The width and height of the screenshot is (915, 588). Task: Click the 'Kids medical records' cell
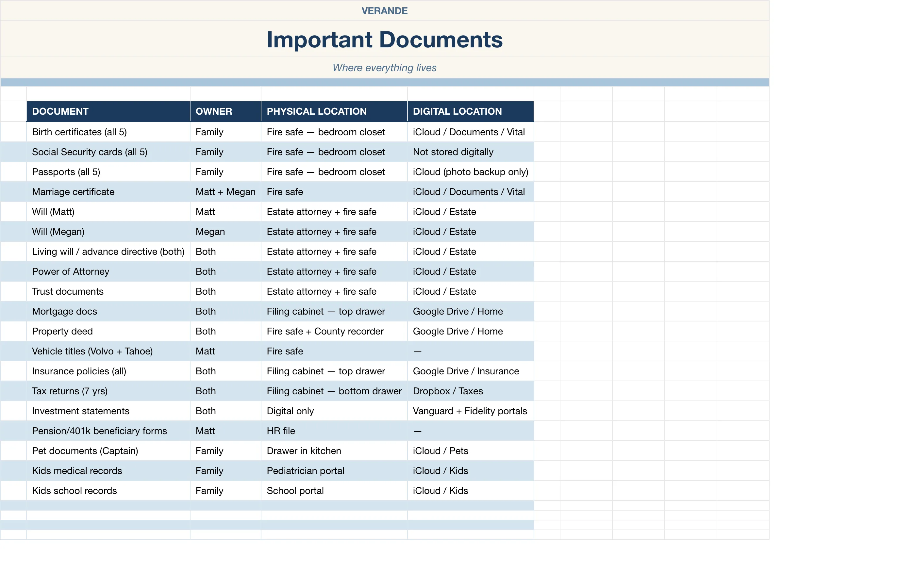click(x=108, y=471)
